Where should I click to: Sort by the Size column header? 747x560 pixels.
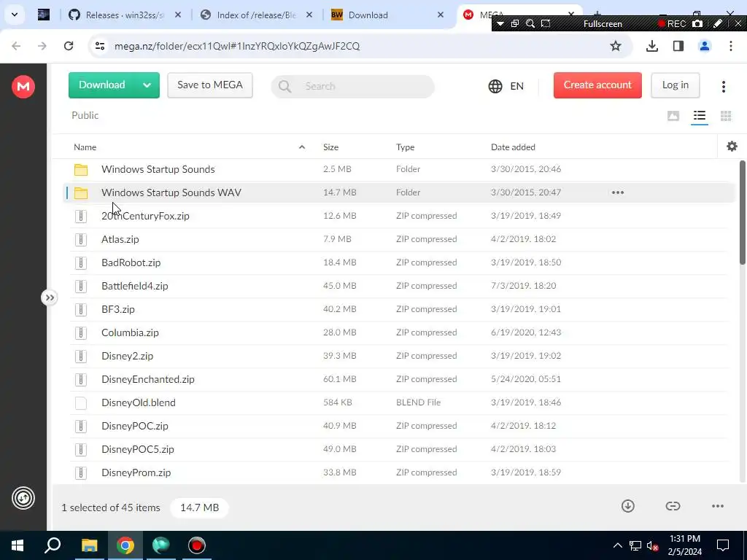(x=330, y=147)
